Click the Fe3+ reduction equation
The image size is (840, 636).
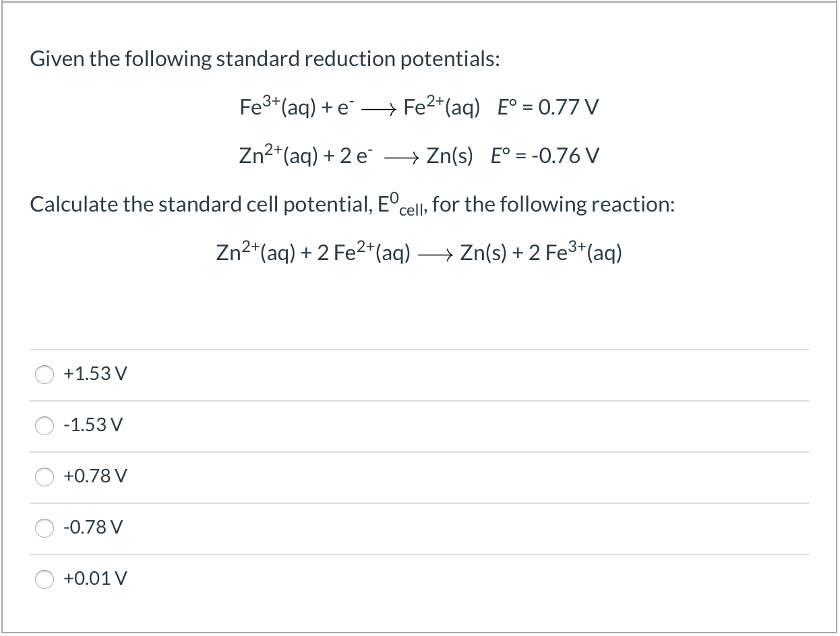point(359,106)
